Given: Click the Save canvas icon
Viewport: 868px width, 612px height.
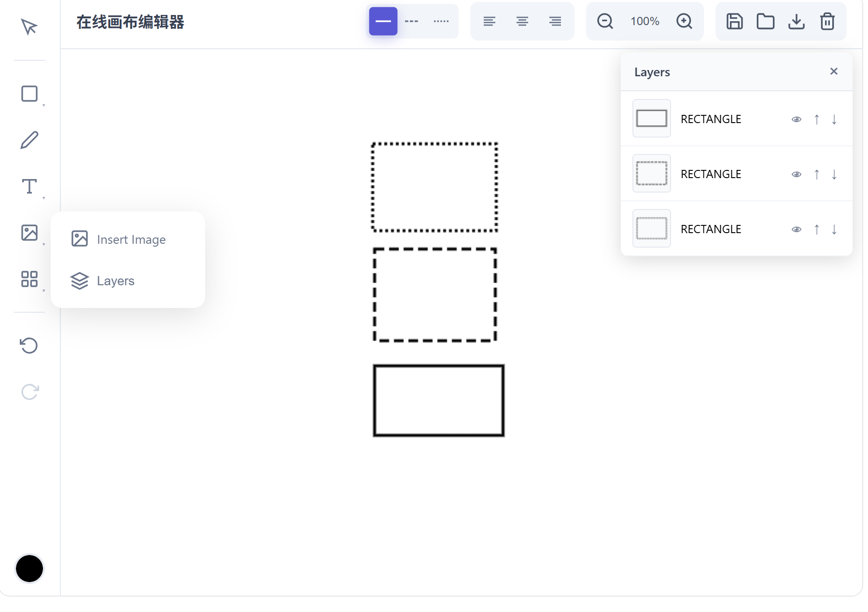Looking at the screenshot, I should 734,21.
